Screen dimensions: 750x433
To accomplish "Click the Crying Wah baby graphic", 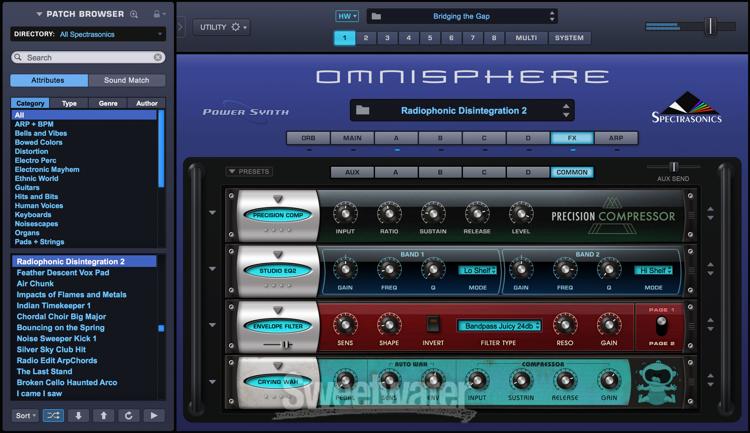I will point(657,383).
